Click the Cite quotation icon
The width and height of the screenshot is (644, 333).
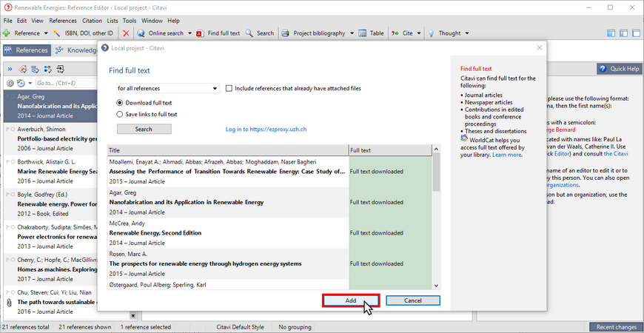[395, 33]
